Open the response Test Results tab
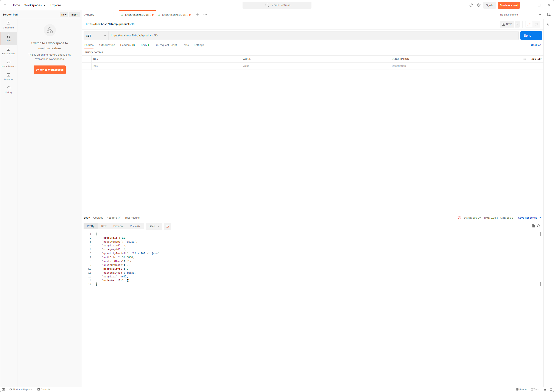554x392 pixels. pyautogui.click(x=132, y=218)
